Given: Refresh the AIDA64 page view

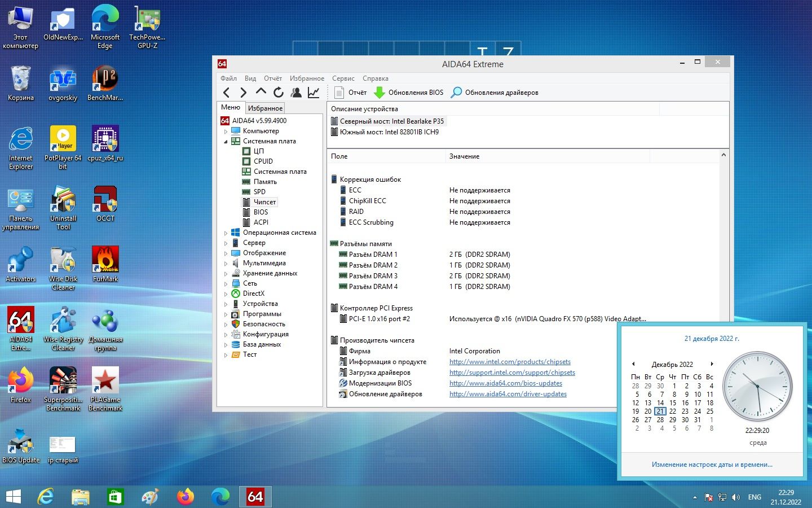Looking at the screenshot, I should tap(279, 93).
